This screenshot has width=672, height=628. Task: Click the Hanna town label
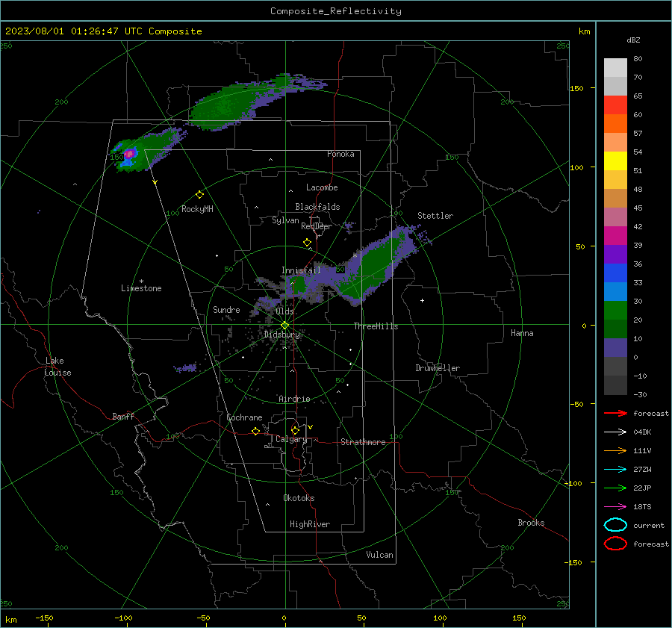(522, 333)
